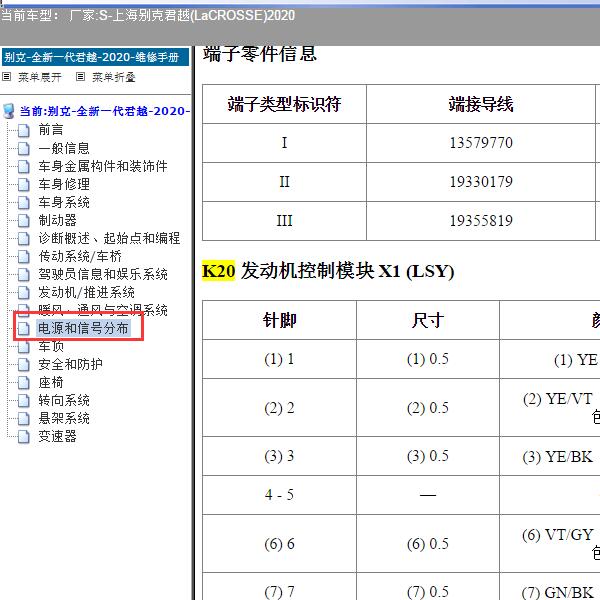Image resolution: width=600 pixels, height=600 pixels.
Task: Click the 端接导线 column header
Action: [x=481, y=104]
